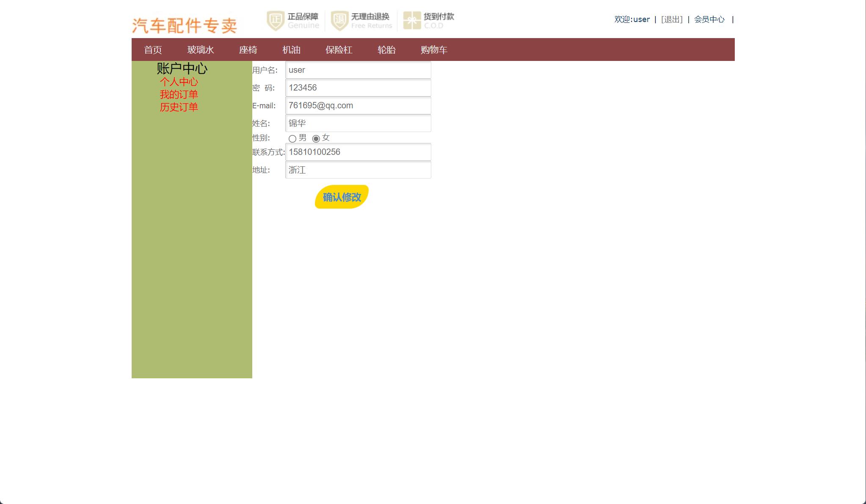The width and height of the screenshot is (866, 504).
Task: Click the E-mail input field
Action: tap(358, 105)
